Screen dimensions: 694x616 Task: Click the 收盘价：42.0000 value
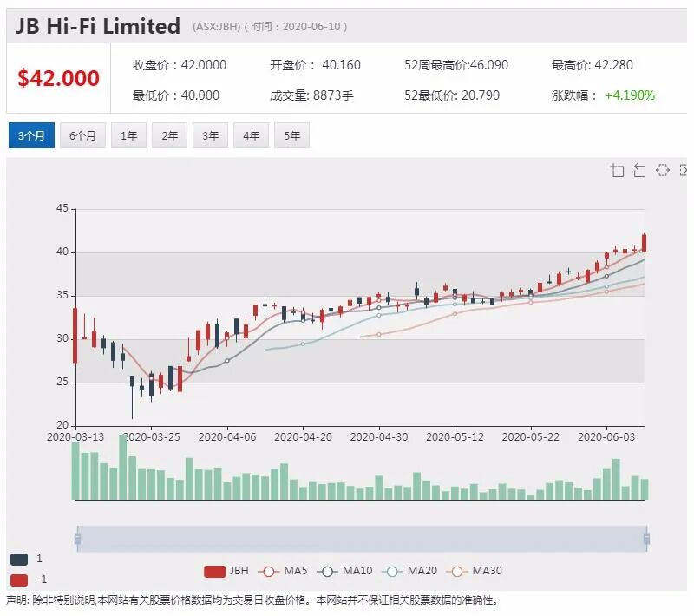180,65
